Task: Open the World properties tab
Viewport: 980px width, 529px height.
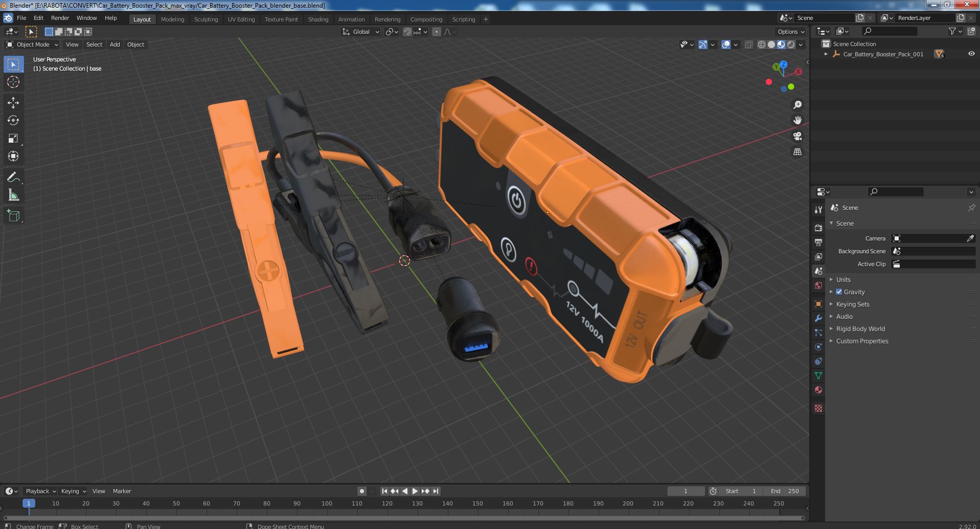Action: (818, 285)
